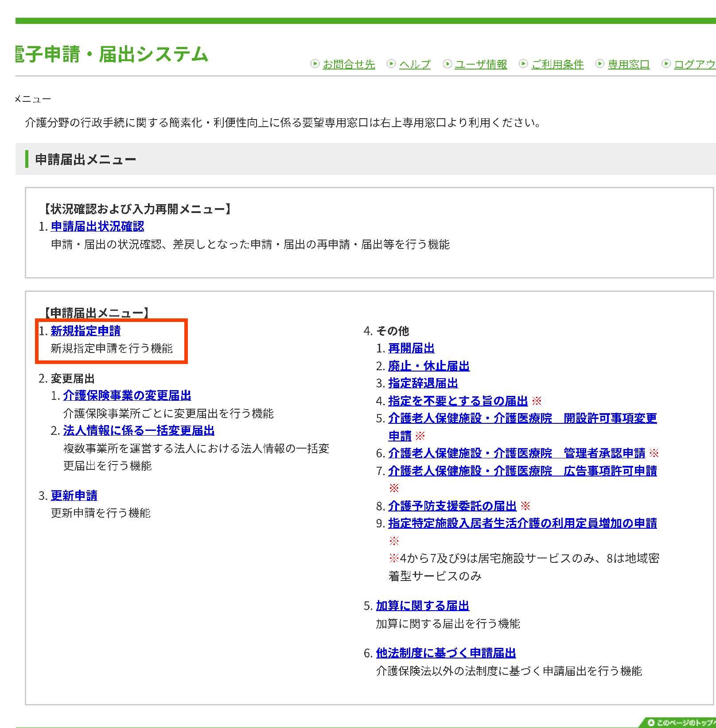Open the 廃止・休止届出 link

point(428,366)
